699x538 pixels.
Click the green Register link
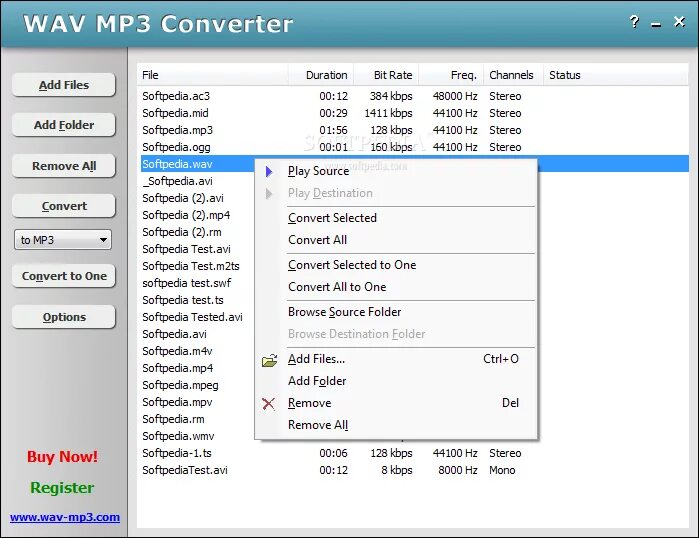click(62, 488)
